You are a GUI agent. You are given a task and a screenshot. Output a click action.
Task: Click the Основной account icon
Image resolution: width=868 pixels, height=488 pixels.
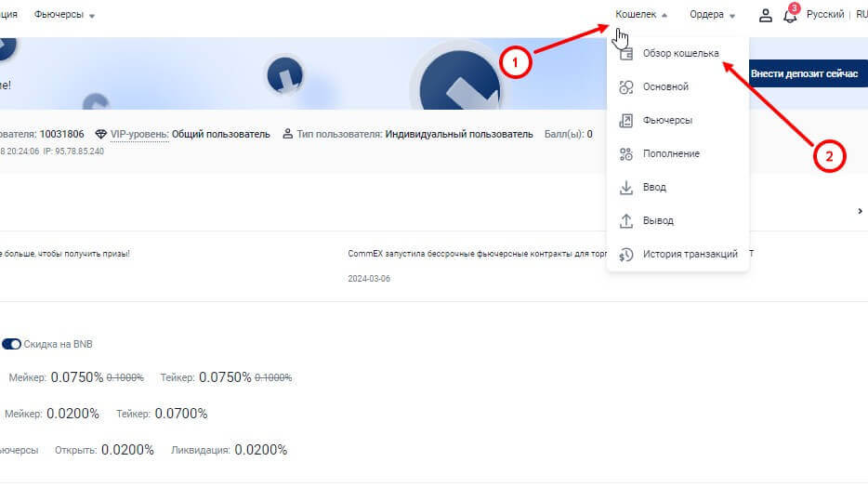pos(626,87)
